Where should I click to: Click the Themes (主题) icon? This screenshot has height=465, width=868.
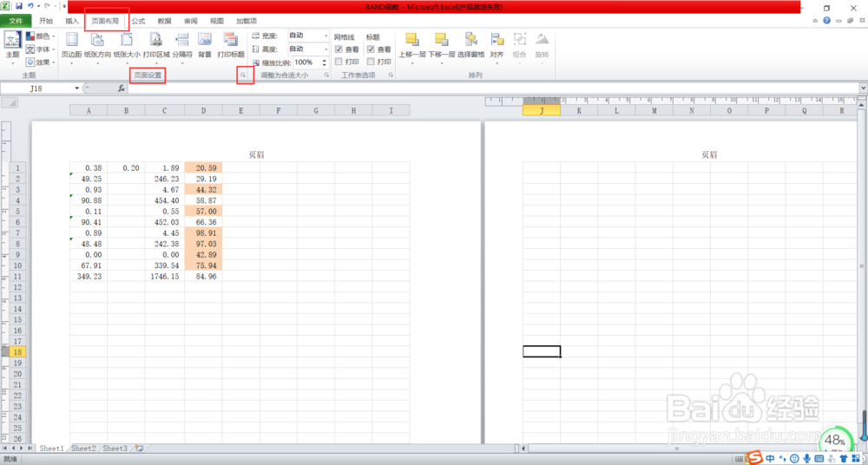click(12, 41)
